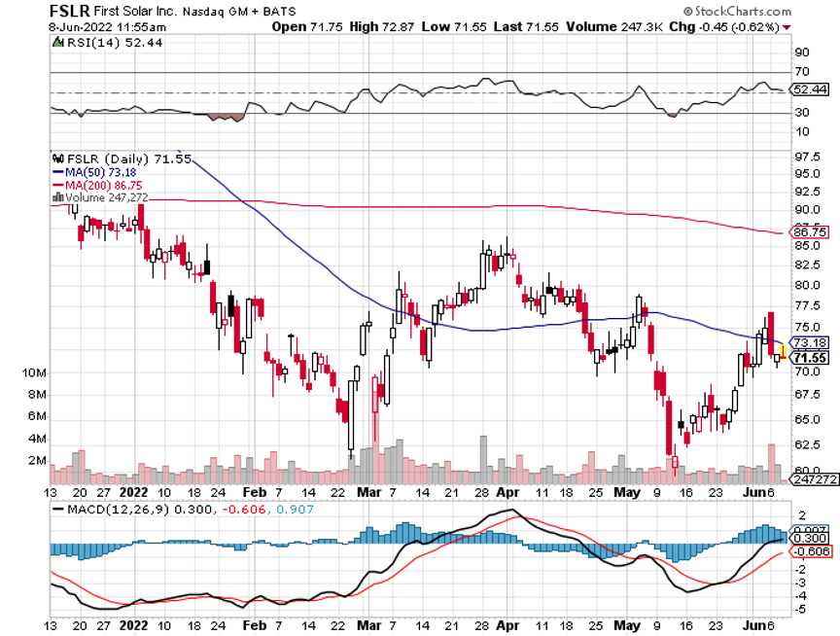Click May on the price chart date axis

tap(627, 492)
